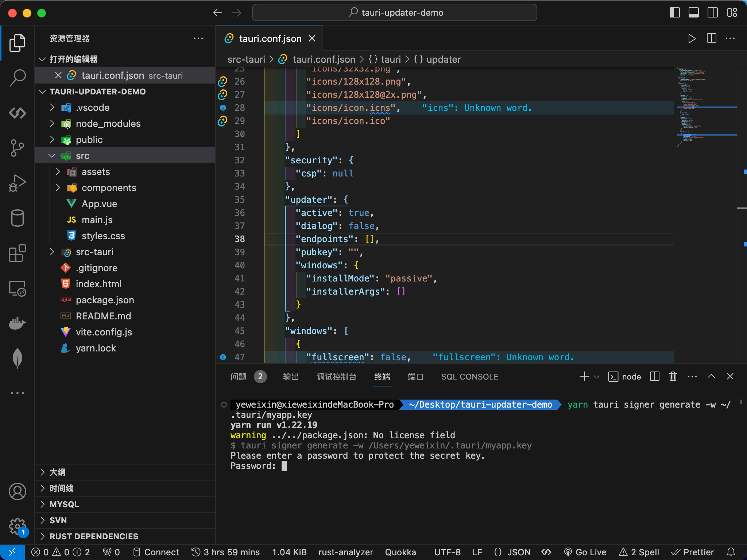Image resolution: width=747 pixels, height=560 pixels.
Task: Split the editor to the right
Action: (711, 38)
